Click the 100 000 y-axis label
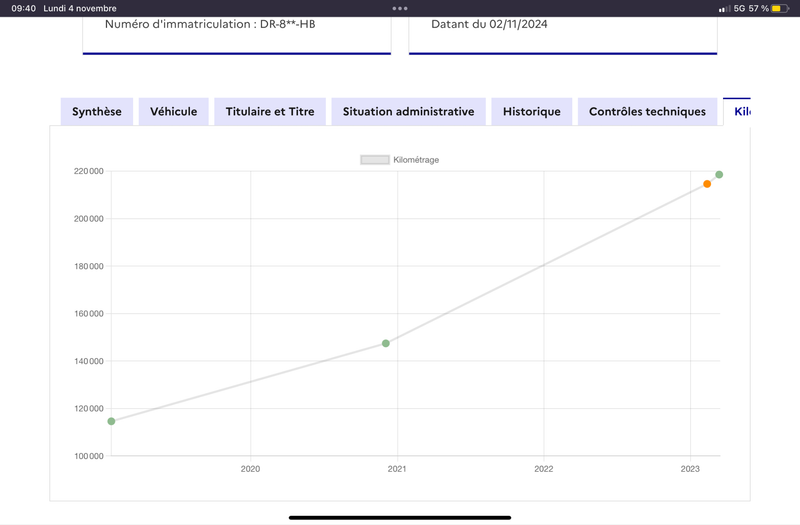This screenshot has height=525, width=800. click(89, 456)
